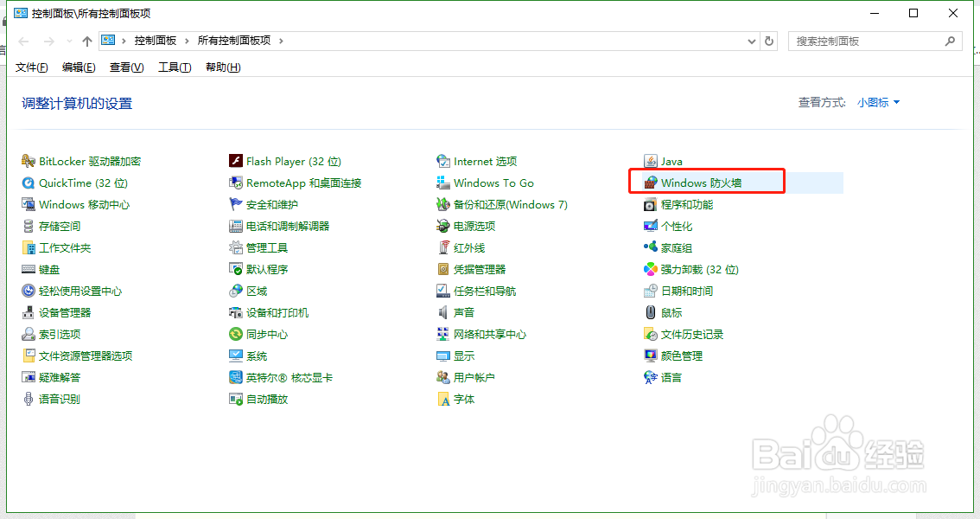The image size is (980, 519).
Task: Open the 家庭组 icon
Action: tap(651, 247)
